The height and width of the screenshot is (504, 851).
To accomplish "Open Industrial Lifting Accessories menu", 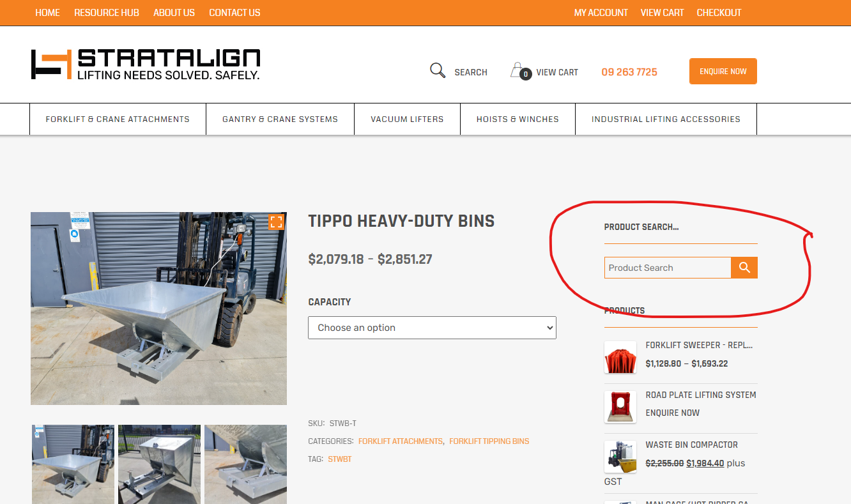I will [666, 119].
